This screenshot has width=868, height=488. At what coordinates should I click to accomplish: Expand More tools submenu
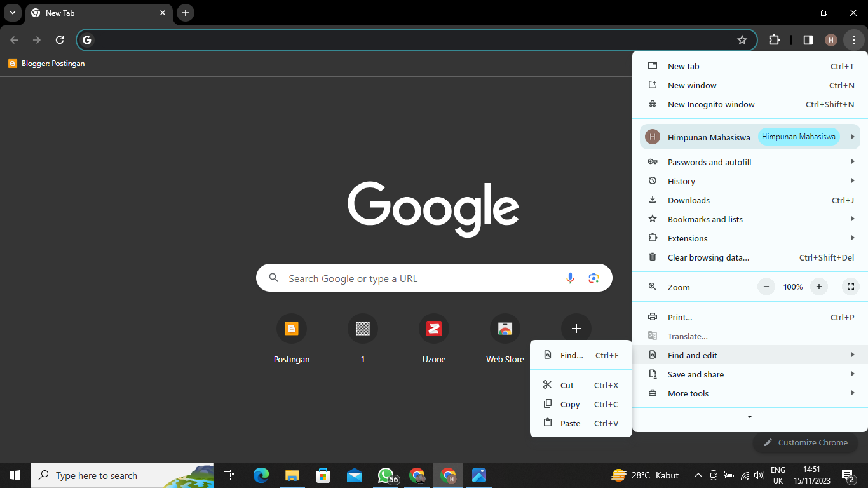(x=750, y=393)
